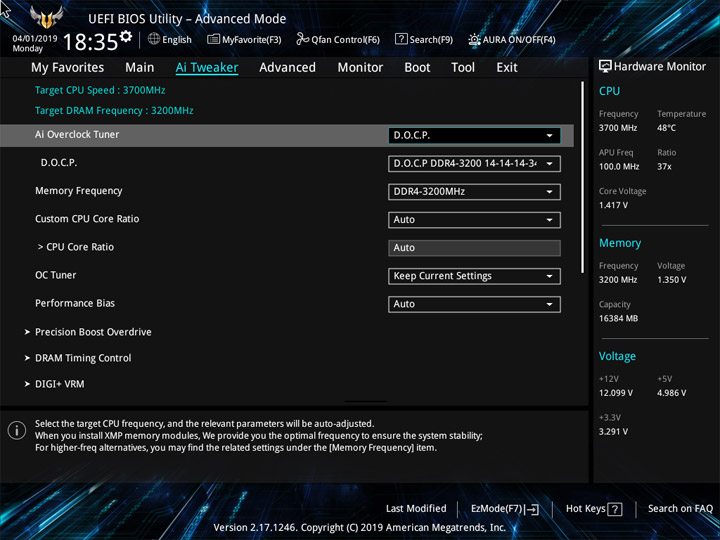Switch to My Favorites tab
Viewport: 720px width, 540px height.
[x=68, y=68]
